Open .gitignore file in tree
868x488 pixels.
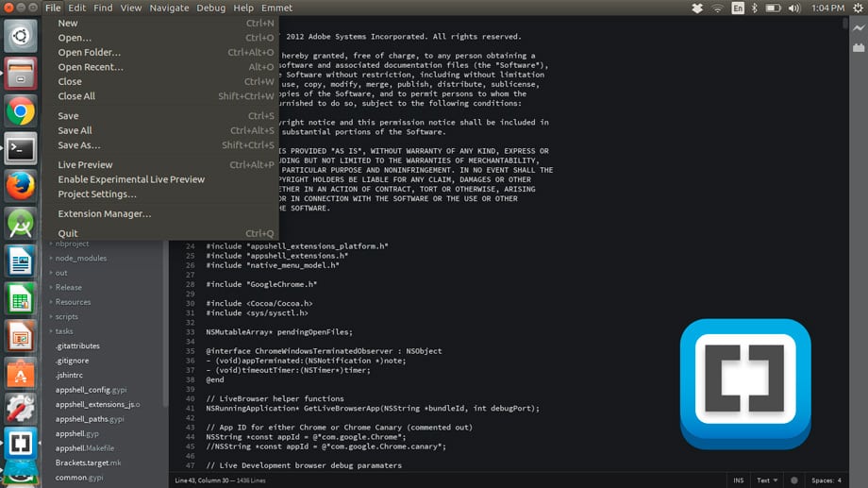[72, 361]
